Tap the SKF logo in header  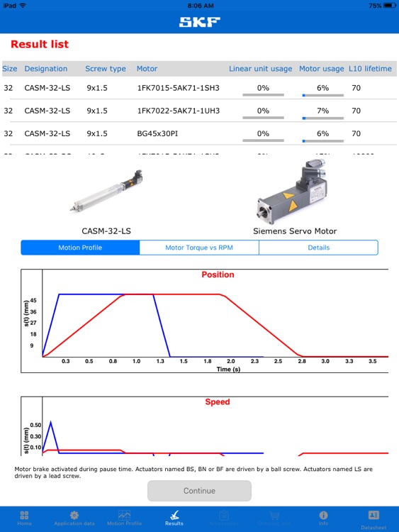[x=200, y=22]
